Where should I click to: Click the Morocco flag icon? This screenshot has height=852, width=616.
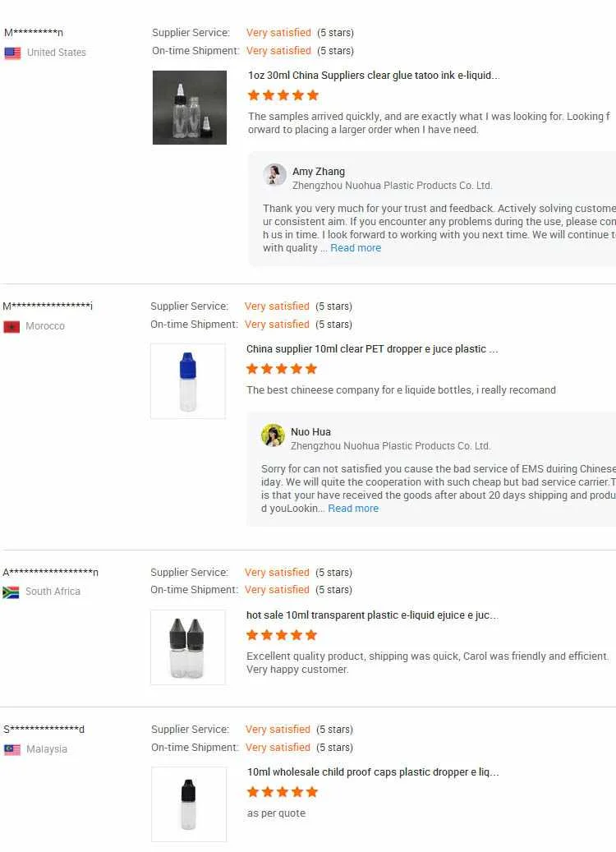[11, 326]
